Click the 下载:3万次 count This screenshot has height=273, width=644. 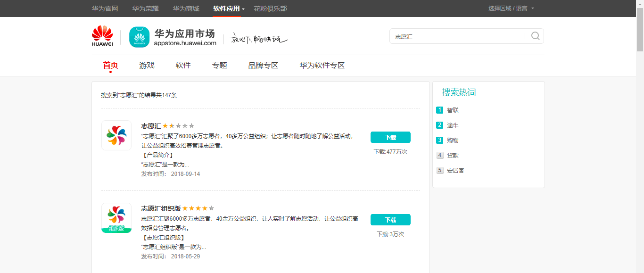tap(390, 234)
